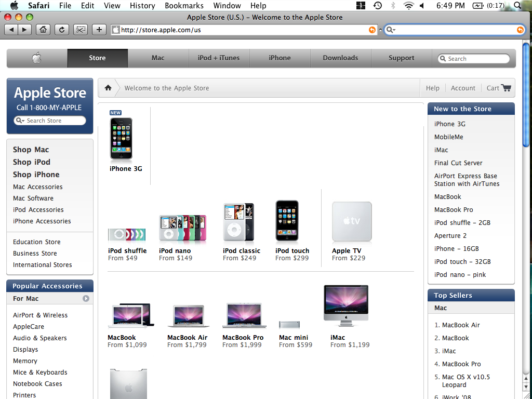Select the iPod shuffle product image

coord(127,234)
